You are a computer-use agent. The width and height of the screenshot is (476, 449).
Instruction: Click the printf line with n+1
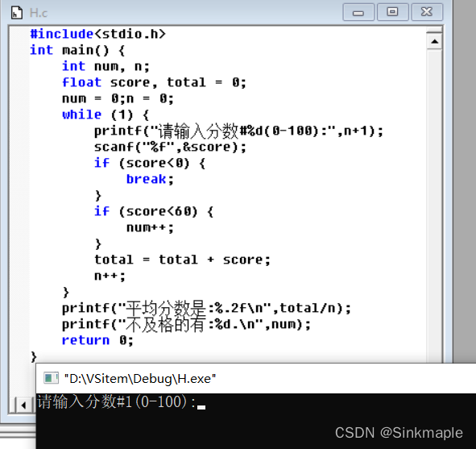point(238,131)
